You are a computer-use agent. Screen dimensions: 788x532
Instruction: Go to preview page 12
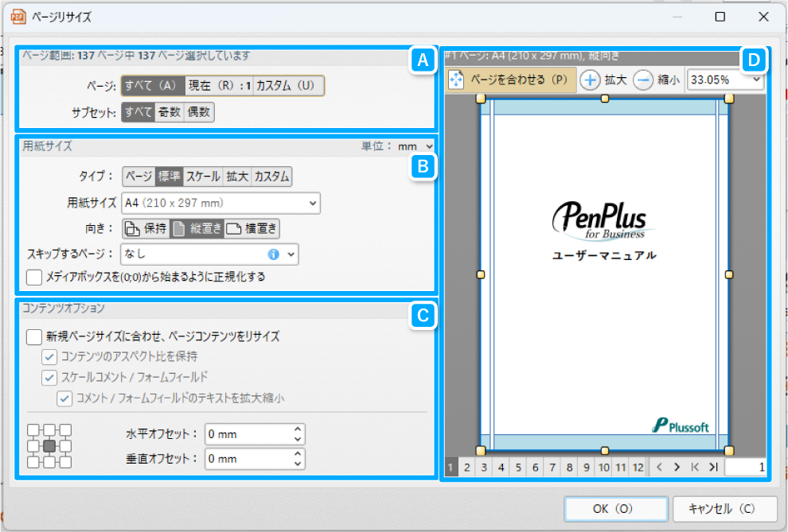click(x=638, y=468)
